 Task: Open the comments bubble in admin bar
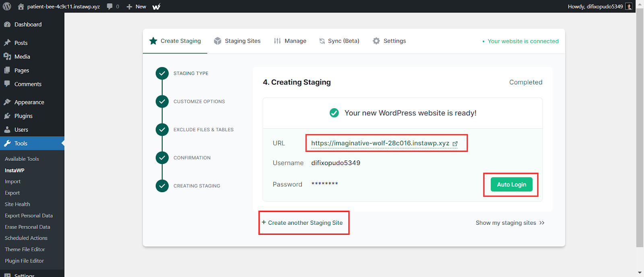pos(110,6)
